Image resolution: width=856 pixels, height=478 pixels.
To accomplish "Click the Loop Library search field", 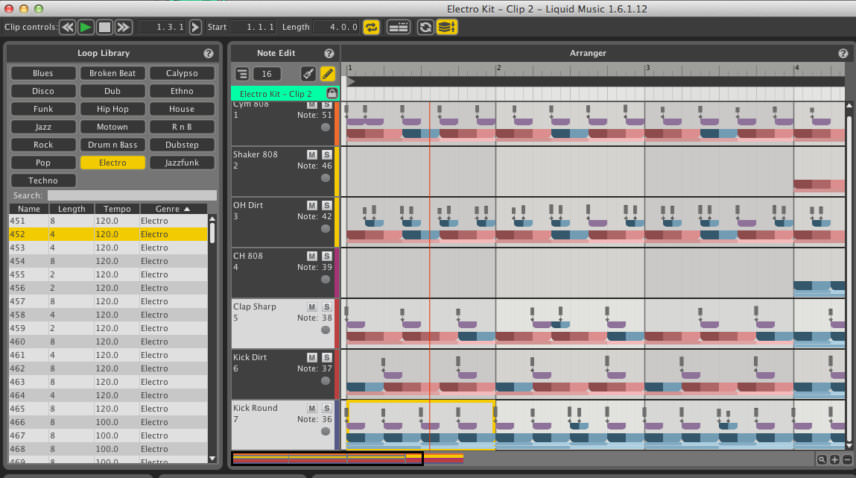I will 132,195.
